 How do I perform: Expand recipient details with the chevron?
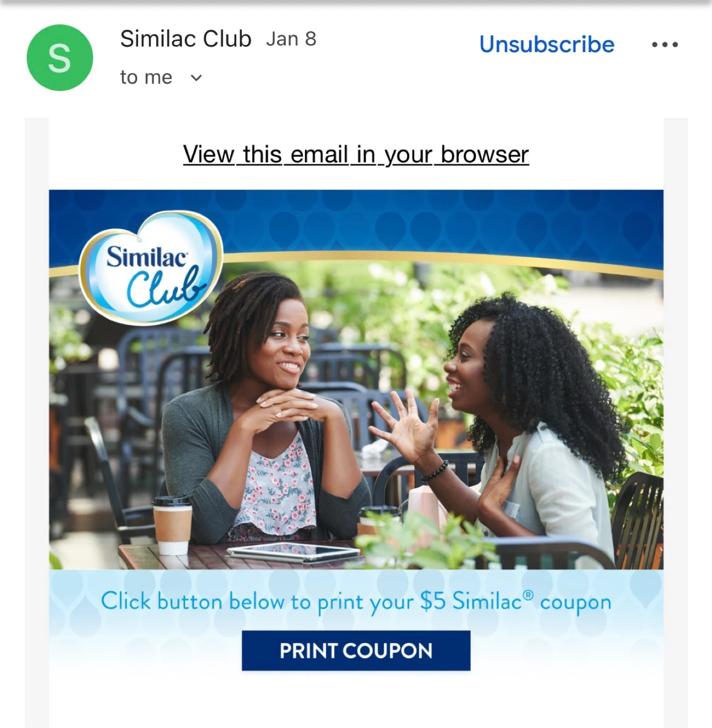click(x=196, y=78)
